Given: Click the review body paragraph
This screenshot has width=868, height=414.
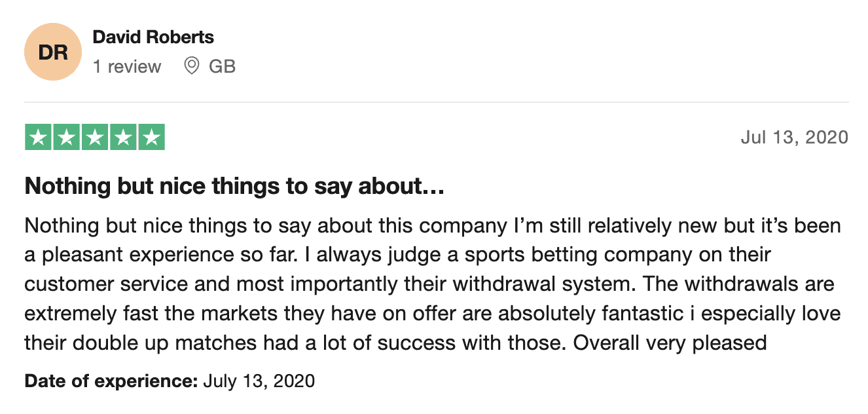Looking at the screenshot, I should pos(433,284).
